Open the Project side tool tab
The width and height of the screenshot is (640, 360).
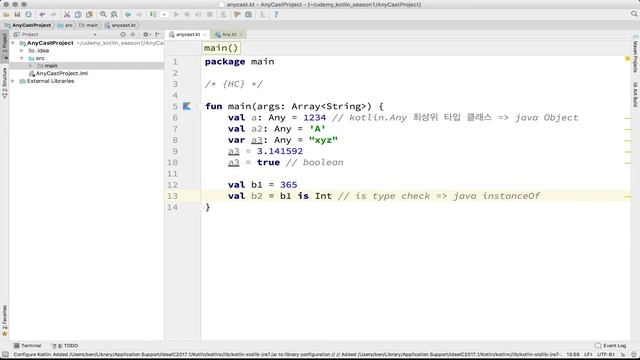click(4, 47)
